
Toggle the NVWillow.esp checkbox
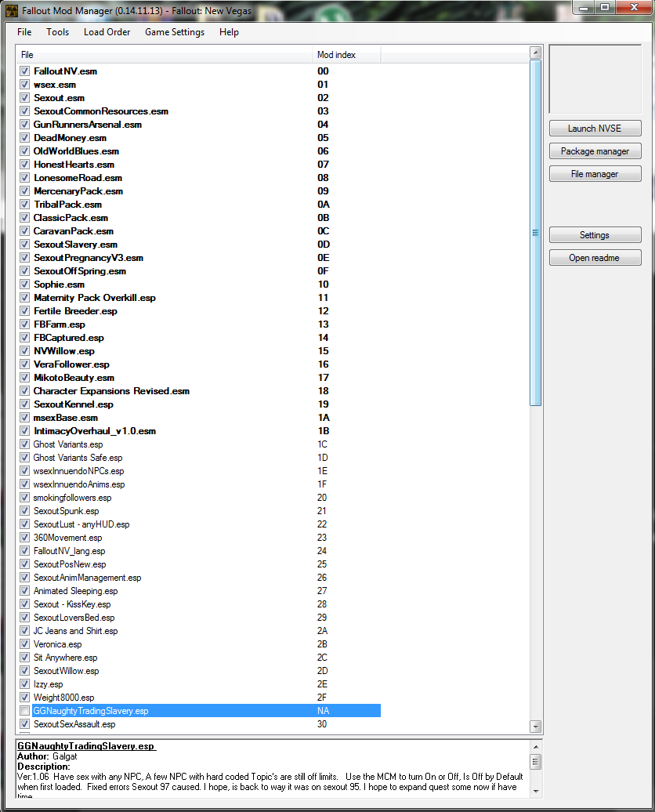click(24, 351)
